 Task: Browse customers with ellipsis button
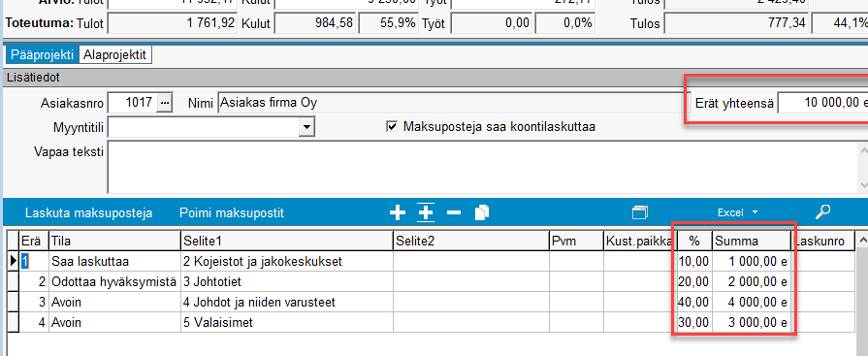click(165, 103)
